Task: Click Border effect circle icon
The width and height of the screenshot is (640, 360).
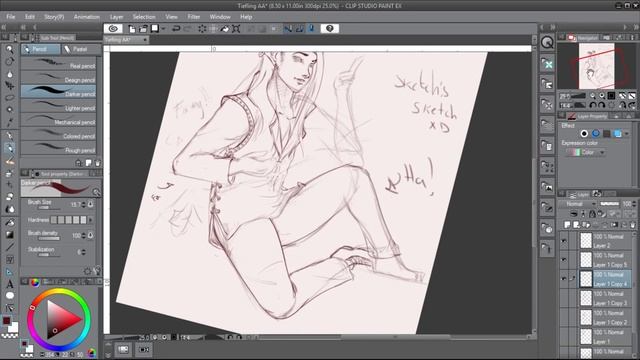Action: pyautogui.click(x=584, y=133)
